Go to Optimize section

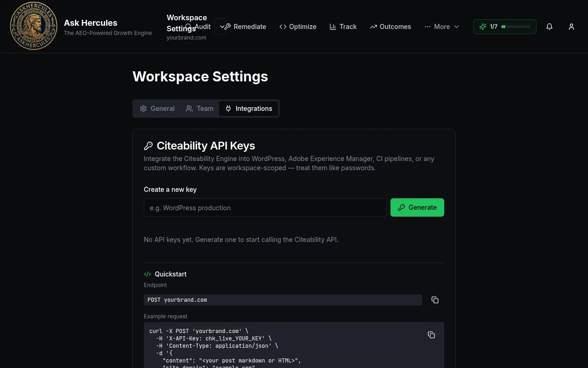coord(298,27)
